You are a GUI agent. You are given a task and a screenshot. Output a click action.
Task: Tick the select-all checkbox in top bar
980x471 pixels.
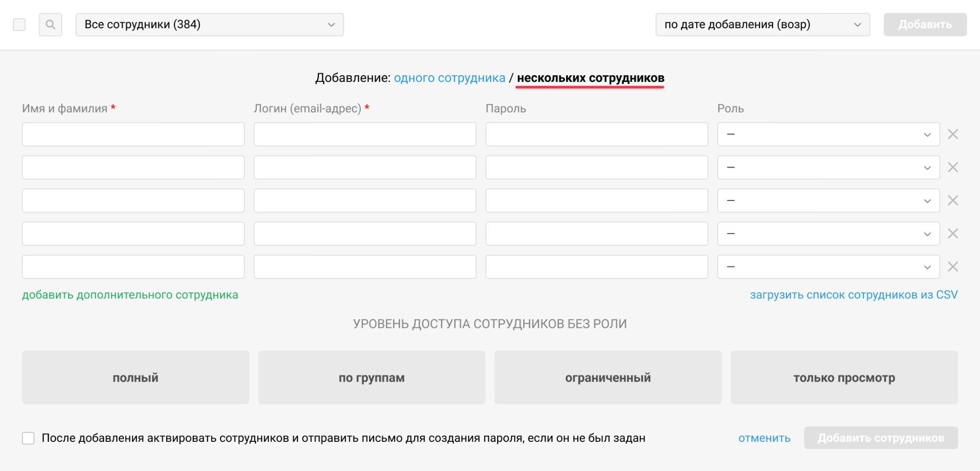coord(19,24)
